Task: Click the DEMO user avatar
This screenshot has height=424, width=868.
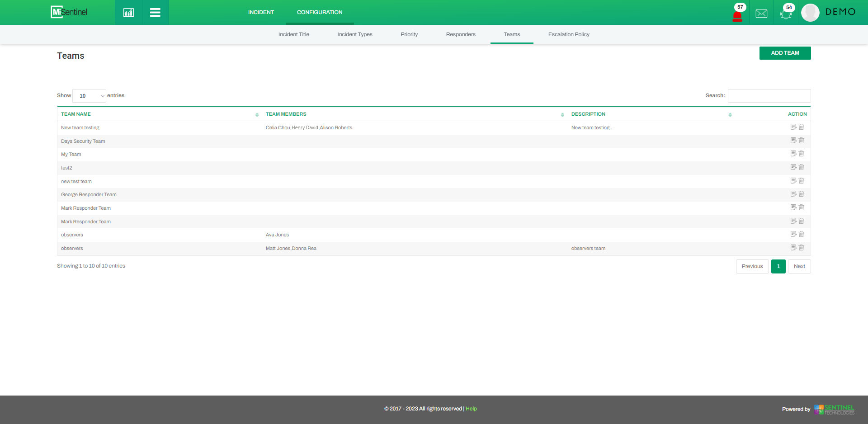Action: 810,12
